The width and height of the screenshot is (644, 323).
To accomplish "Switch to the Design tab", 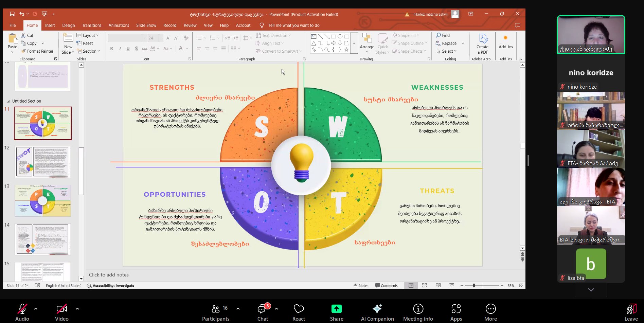I will point(68,25).
